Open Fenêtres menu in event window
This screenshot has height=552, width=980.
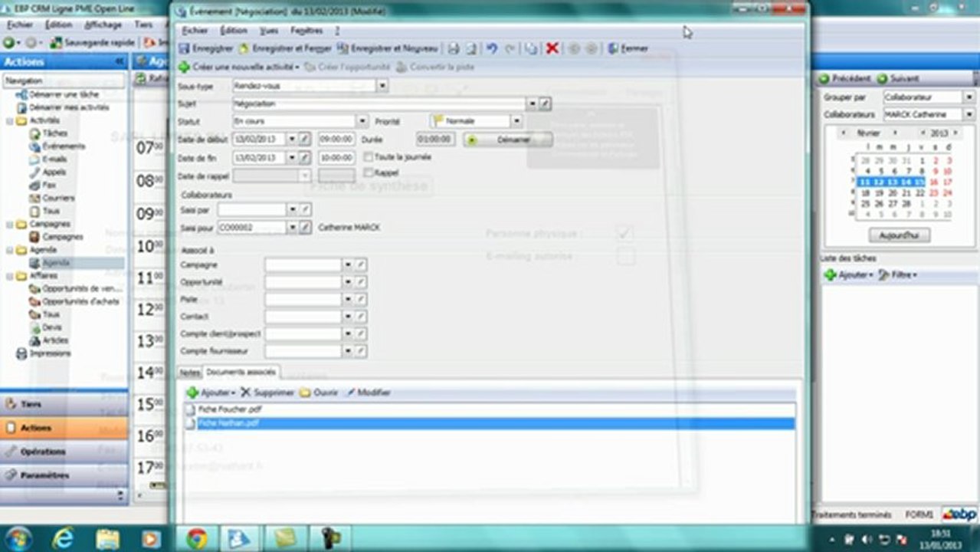click(306, 31)
